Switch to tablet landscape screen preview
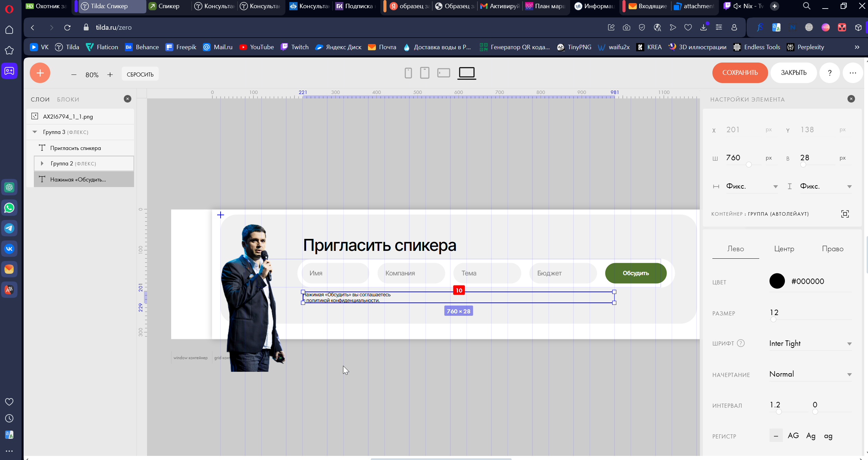868x460 pixels. point(444,73)
